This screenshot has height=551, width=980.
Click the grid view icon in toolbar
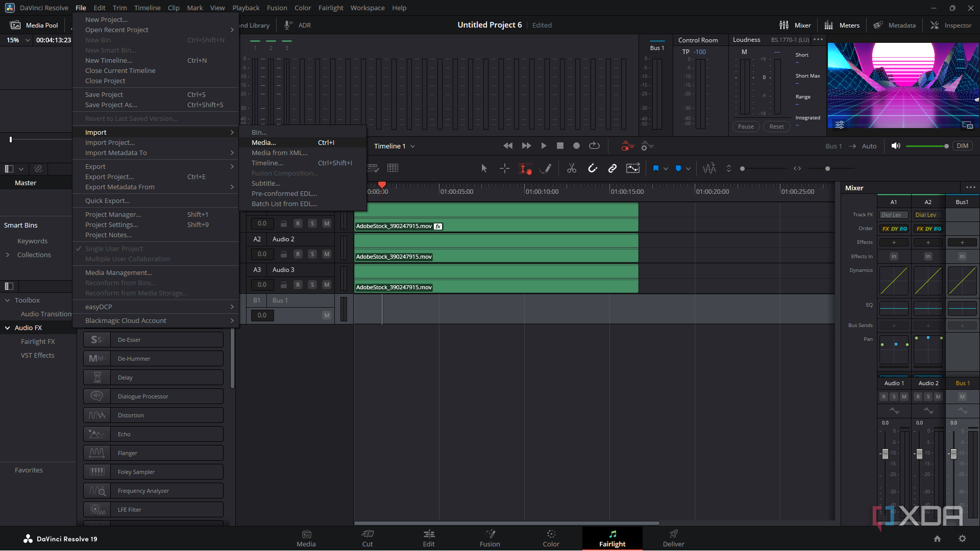click(x=393, y=168)
